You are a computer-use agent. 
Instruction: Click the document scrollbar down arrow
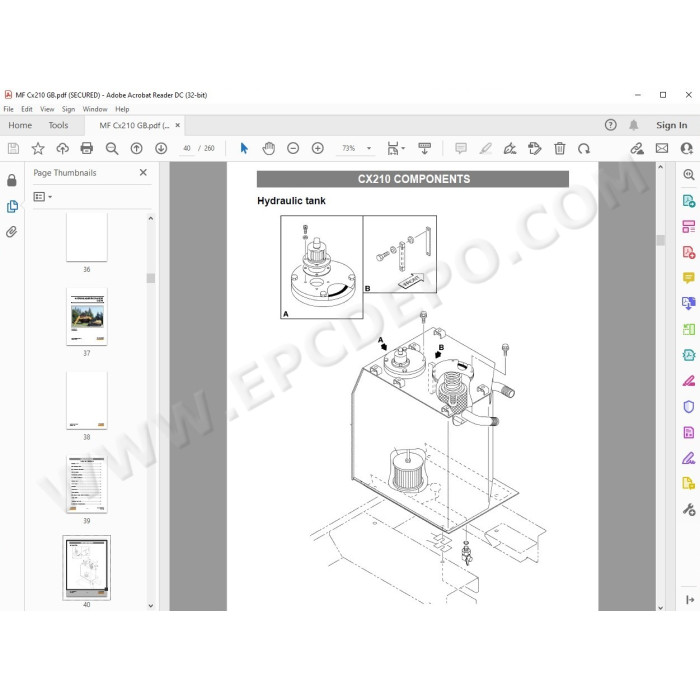coord(661,607)
